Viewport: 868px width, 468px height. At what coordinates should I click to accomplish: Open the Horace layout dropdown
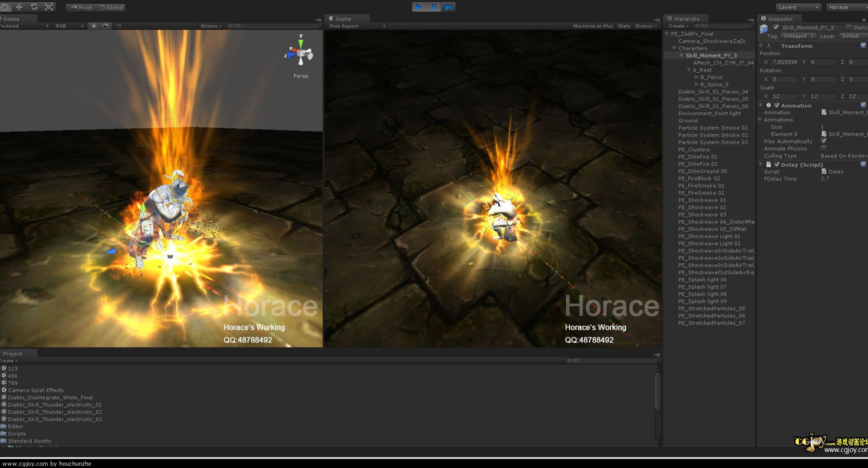[847, 7]
